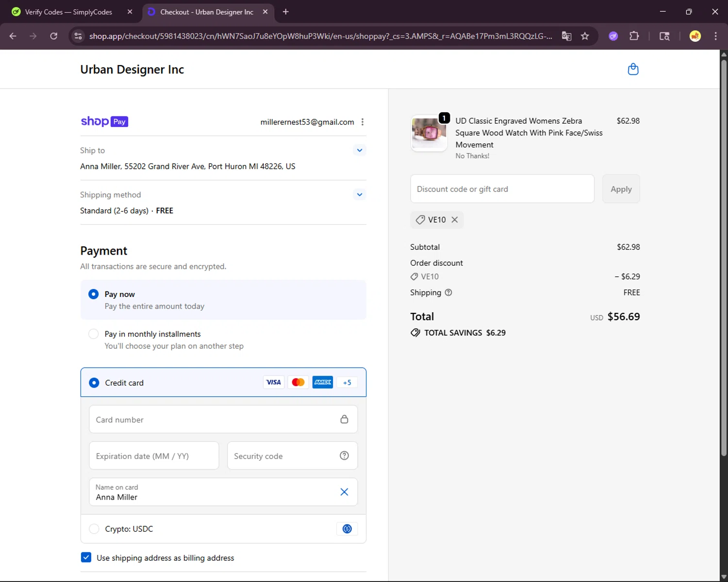Open the browser extensions puzzle icon
This screenshot has height=582, width=728.
tap(634, 36)
